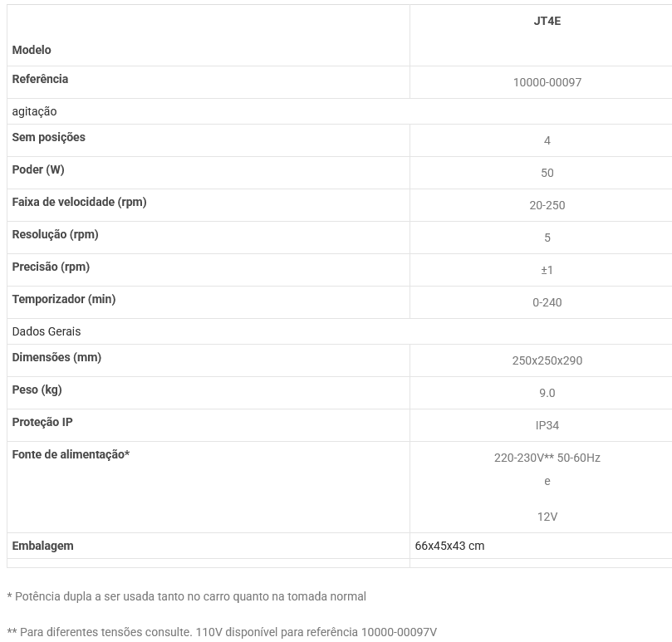Click the JT4E model header cell
Image resolution: width=672 pixels, height=642 pixels.
point(547,21)
